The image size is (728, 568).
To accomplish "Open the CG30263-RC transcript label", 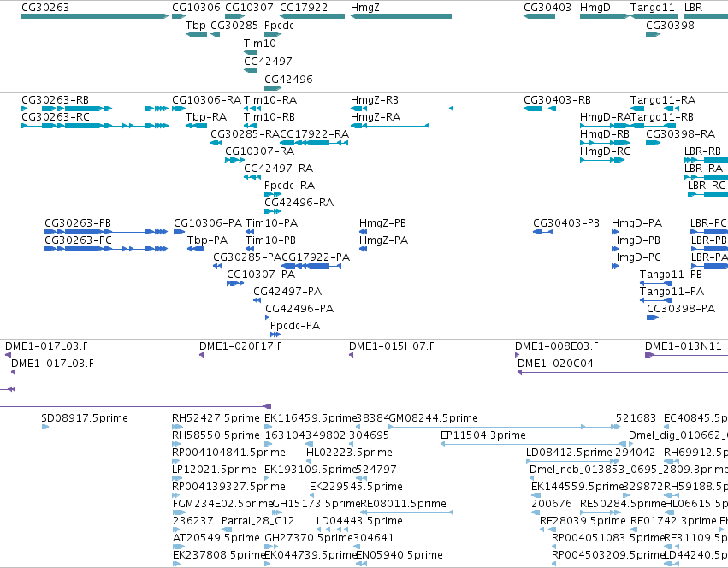I will (56, 117).
